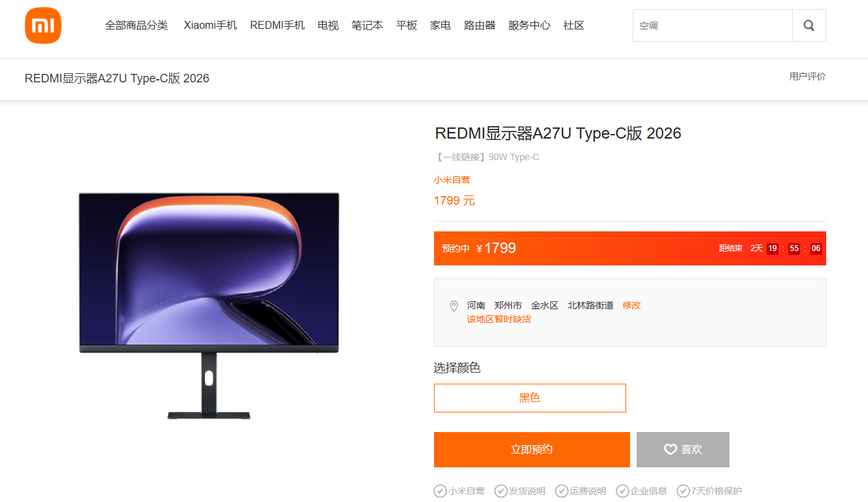Image resolution: width=868 pixels, height=502 pixels.
Task: Click the location pin icon
Action: pos(454,306)
